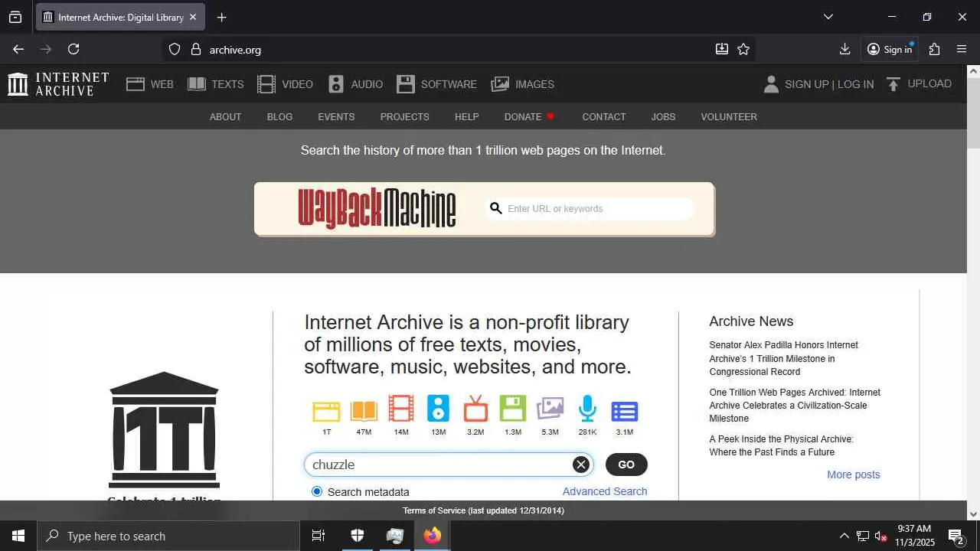
Task: Click the TV icon labeled 3.2M
Action: pos(475,409)
